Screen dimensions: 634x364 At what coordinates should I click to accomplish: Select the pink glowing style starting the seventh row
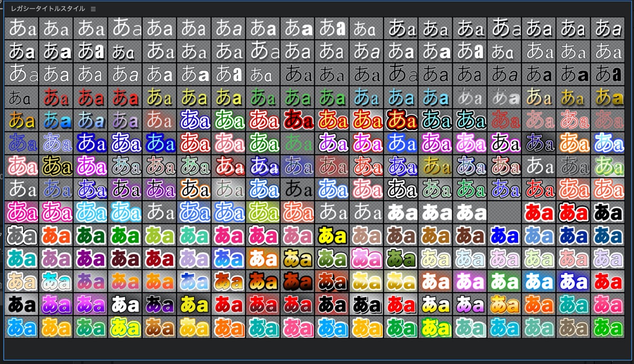pyautogui.click(x=22, y=165)
